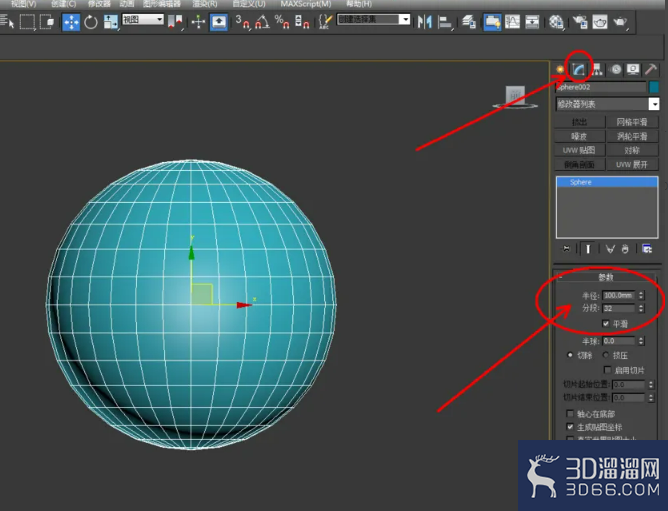Enable the 启用切片 checkbox

point(608,370)
